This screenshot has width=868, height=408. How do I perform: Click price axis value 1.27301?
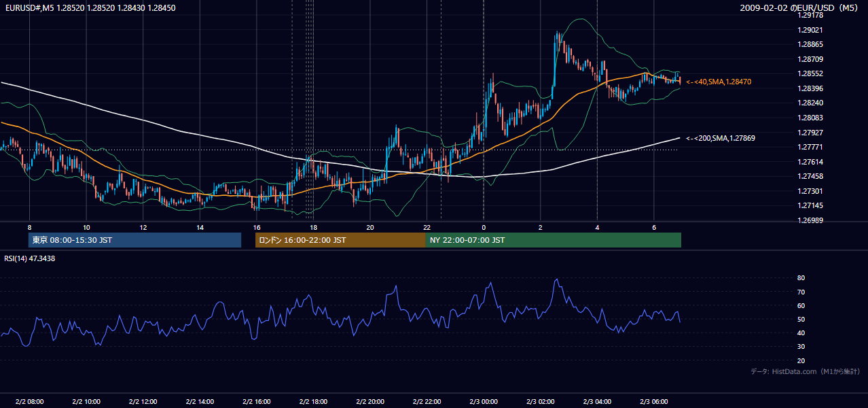click(811, 191)
